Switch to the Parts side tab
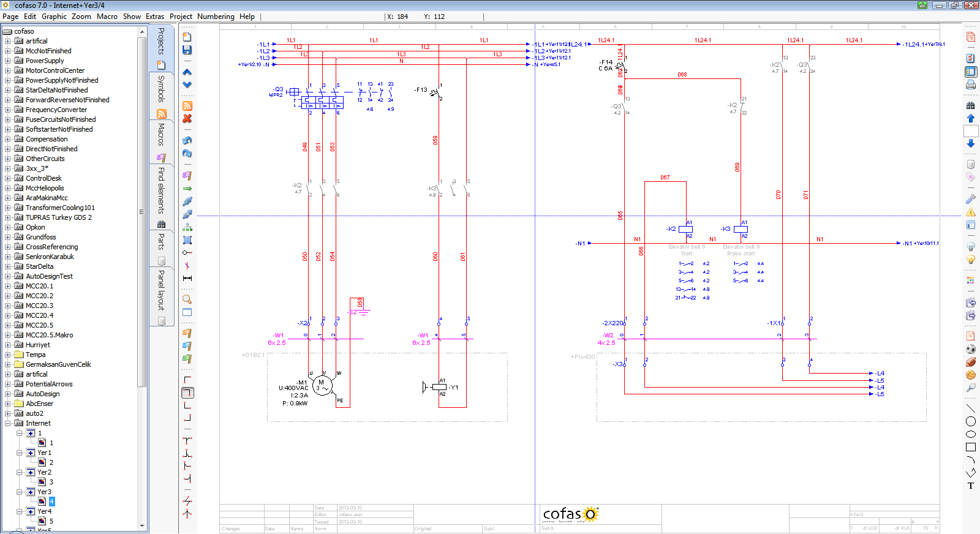This screenshot has height=534, width=980. [162, 248]
